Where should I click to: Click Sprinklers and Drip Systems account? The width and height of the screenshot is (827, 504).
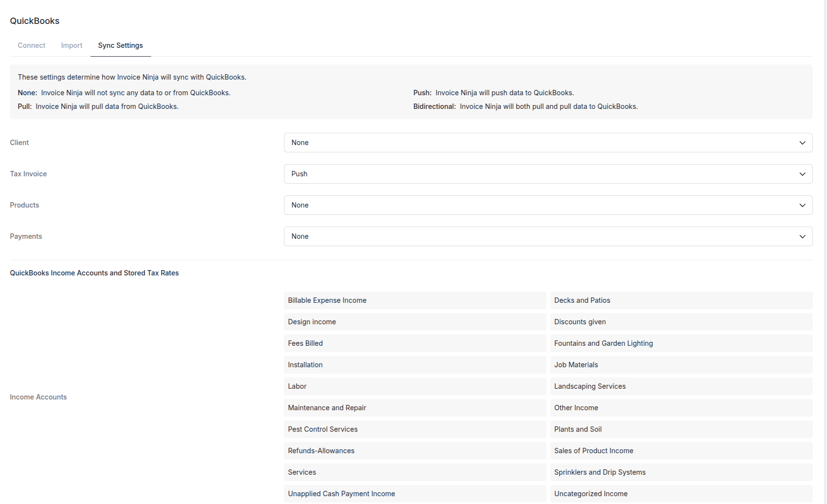point(681,472)
